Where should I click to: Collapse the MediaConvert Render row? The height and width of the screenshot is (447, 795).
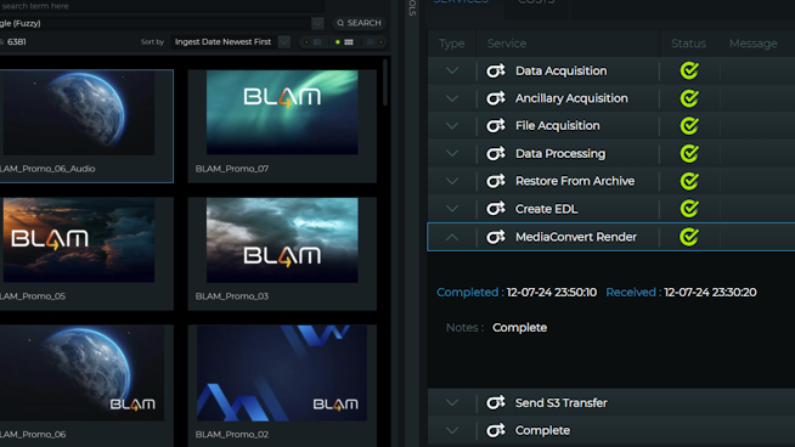452,237
